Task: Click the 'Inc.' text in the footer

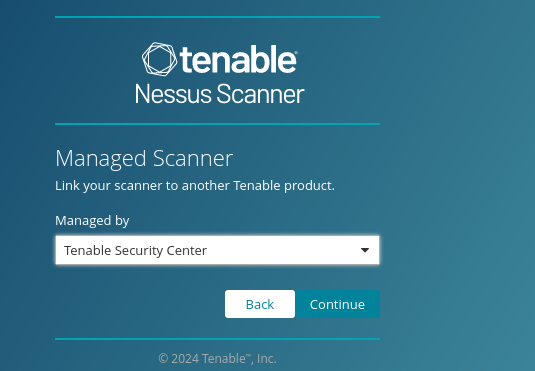Action: 266,359
